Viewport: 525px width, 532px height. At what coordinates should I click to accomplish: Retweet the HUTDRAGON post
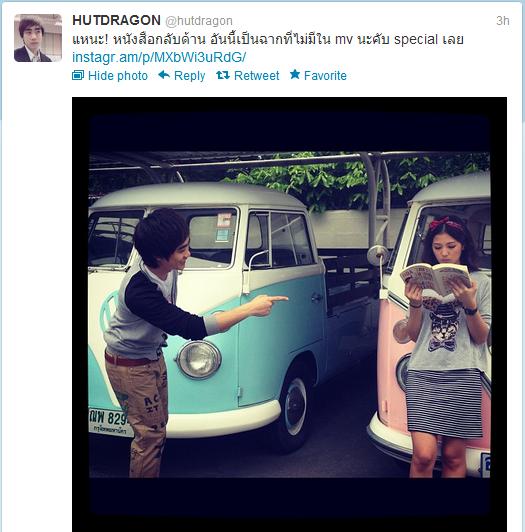coord(257,76)
